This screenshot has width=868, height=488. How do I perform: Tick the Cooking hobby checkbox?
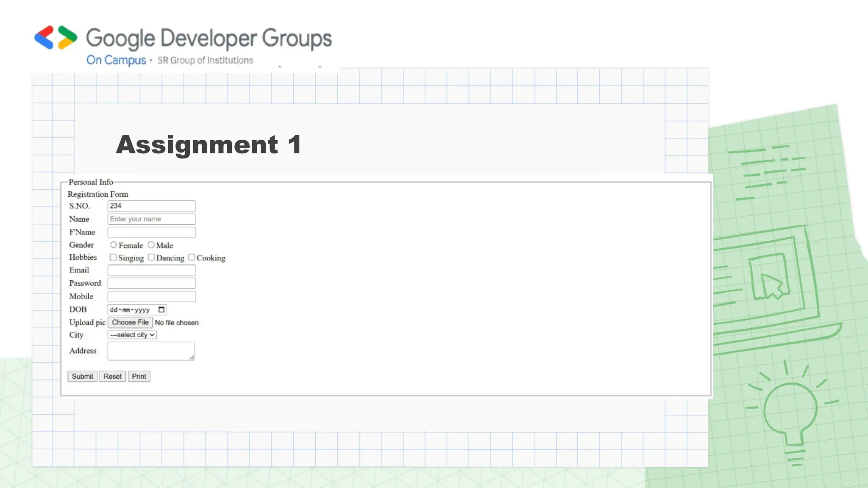click(x=192, y=257)
